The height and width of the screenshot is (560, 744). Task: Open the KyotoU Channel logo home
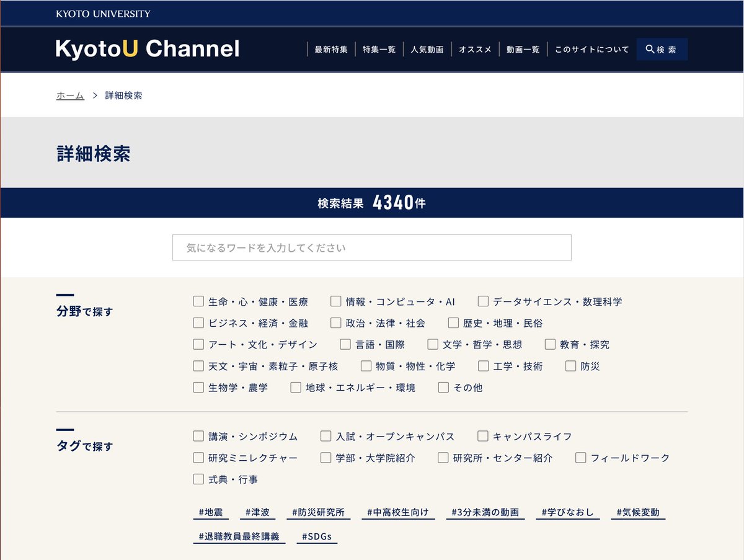click(x=148, y=49)
